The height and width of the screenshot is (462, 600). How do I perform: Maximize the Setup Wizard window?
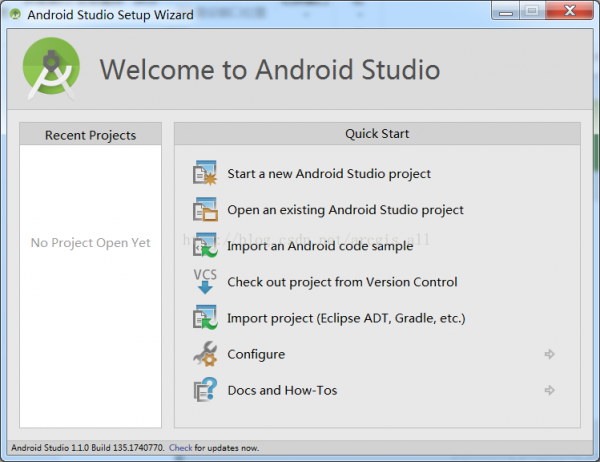tap(532, 10)
